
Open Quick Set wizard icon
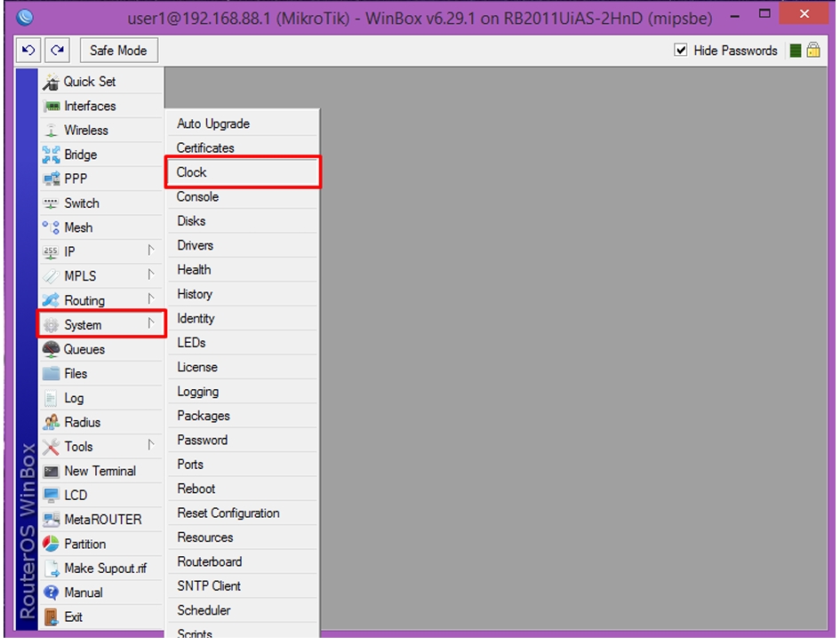[51, 82]
